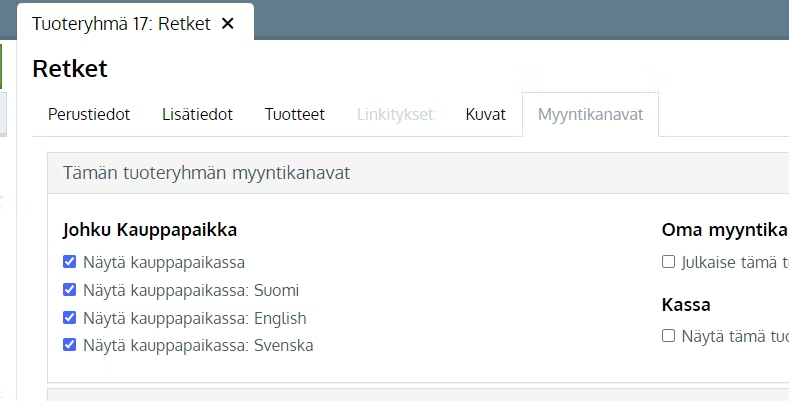789x401 pixels.
Task: Close the Tuoteryhmä 17: Retket tab
Action: coord(227,23)
